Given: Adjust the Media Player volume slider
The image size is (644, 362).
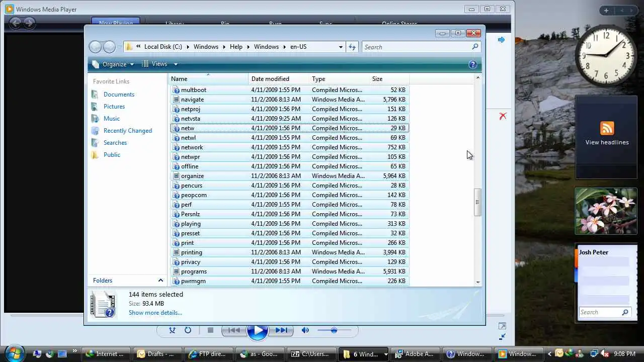Looking at the screenshot, I should pos(334,330).
